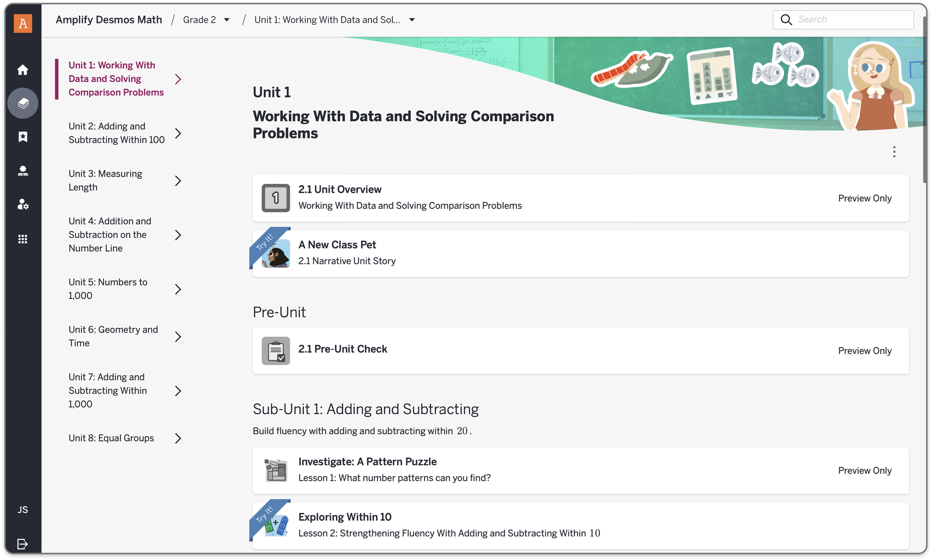This screenshot has height=560, width=932.
Task: Click the Pre-Unit Check clipboard icon
Action: point(276,351)
